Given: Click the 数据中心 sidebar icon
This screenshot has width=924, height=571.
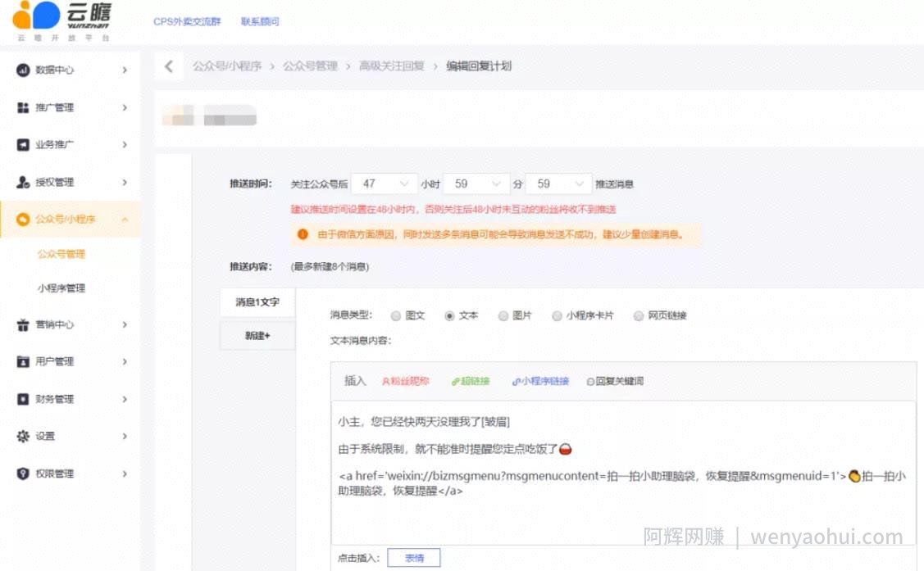Looking at the screenshot, I should pyautogui.click(x=23, y=70).
